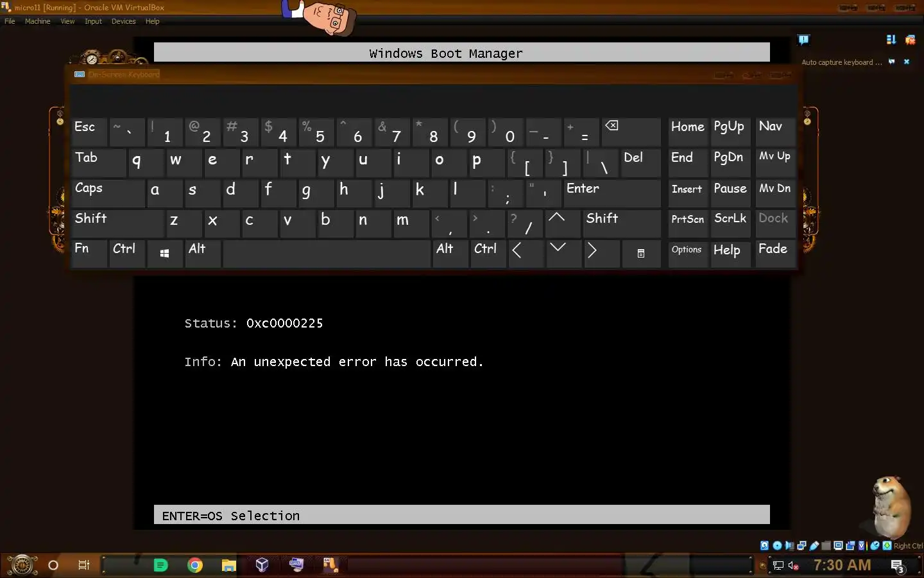Image resolution: width=924 pixels, height=578 pixels.
Task: Click the audio indicator in VirtualBox status bar
Action: (789, 546)
